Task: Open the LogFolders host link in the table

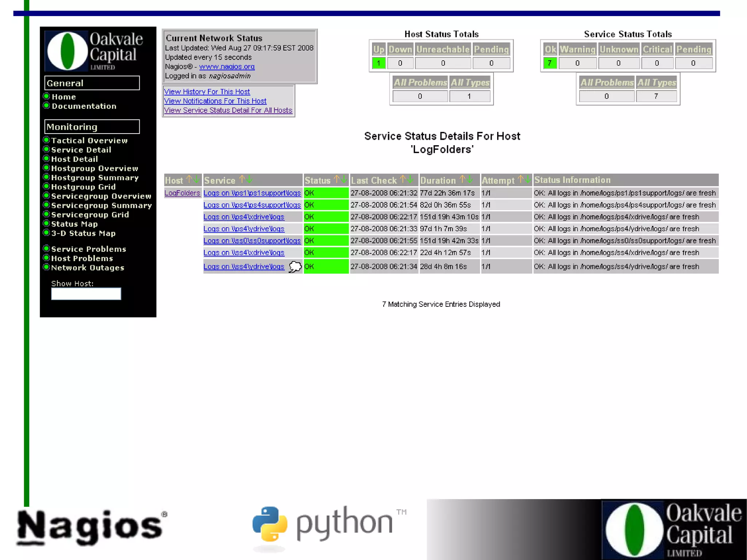Action: click(182, 193)
